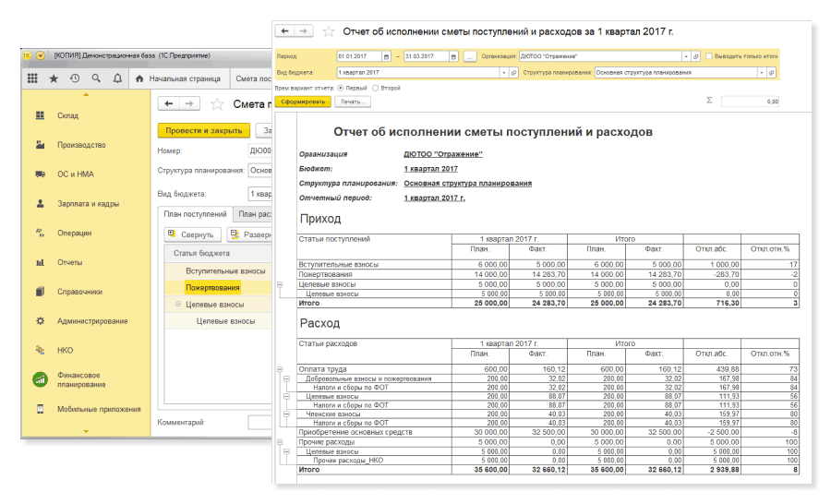Screen dimensions: 831x504
Task: Open the 1C main menu arrow icon
Action: 40,55
